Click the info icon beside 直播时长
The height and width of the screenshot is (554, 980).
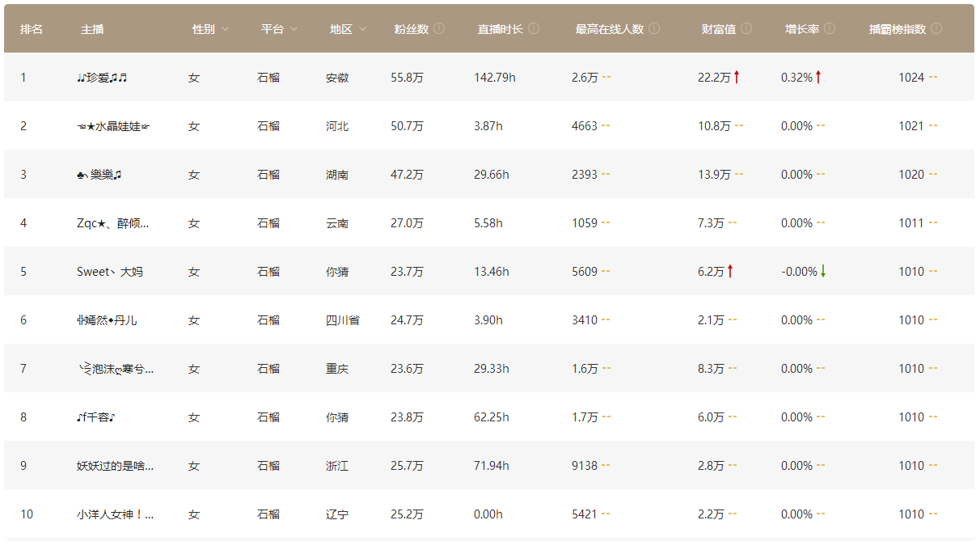534,28
